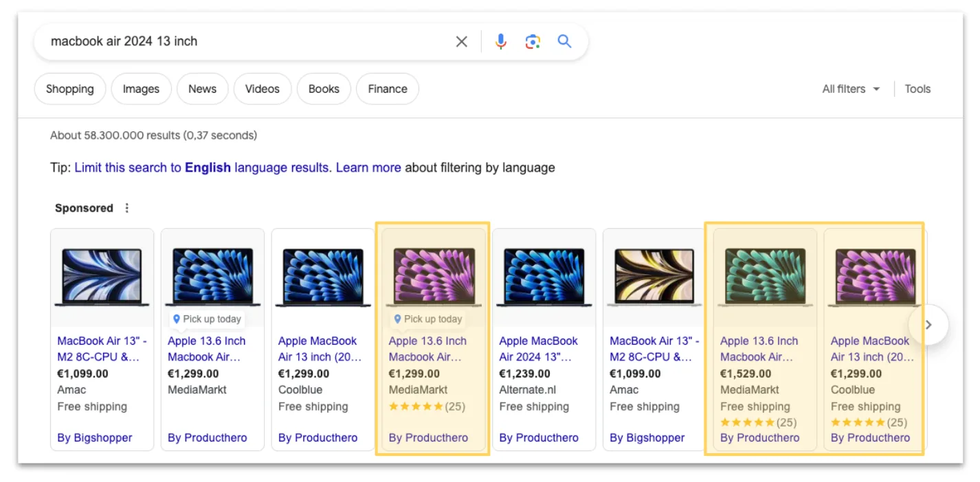Expand the All filters dropdown

tap(851, 89)
